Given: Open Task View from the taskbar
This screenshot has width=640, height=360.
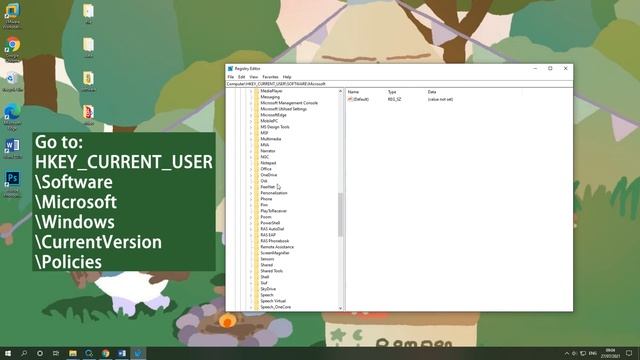Looking at the screenshot, I should click(x=56, y=353).
